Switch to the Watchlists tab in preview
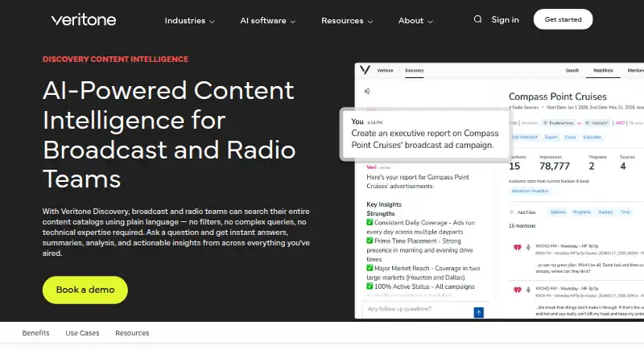The width and height of the screenshot is (644, 354). pos(603,71)
